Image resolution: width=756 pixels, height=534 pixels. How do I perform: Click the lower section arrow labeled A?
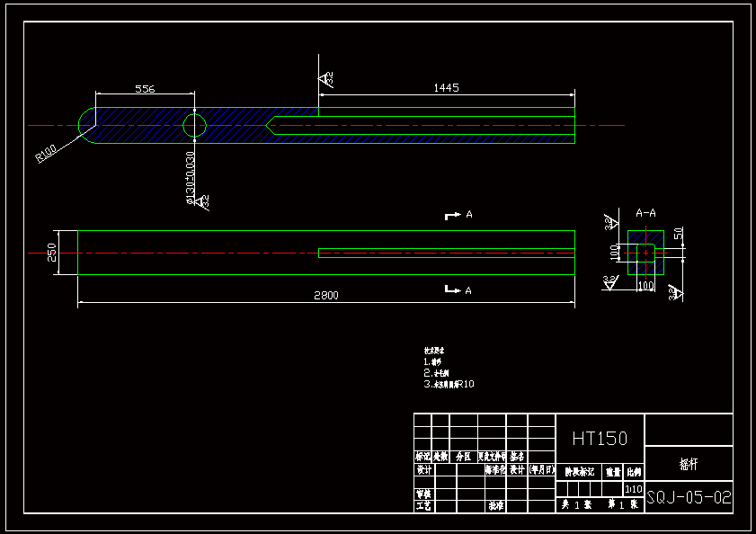pyautogui.click(x=458, y=289)
